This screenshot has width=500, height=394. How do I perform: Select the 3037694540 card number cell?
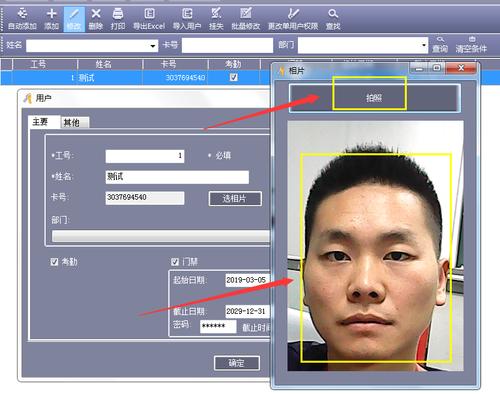(175, 78)
